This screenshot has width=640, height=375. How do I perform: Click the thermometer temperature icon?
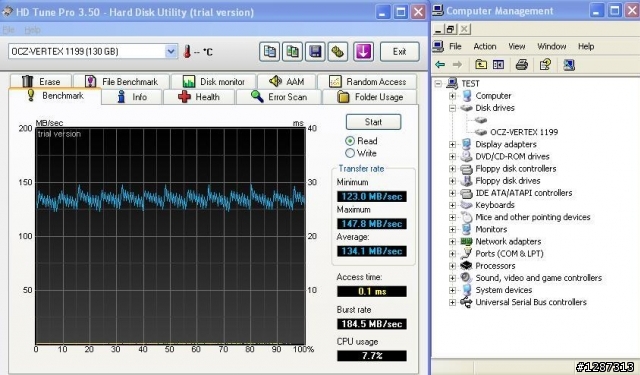coord(187,52)
